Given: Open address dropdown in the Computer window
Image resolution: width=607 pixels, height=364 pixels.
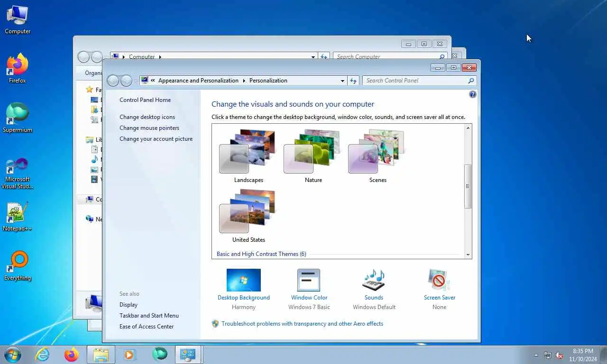Looking at the screenshot, I should 313,56.
